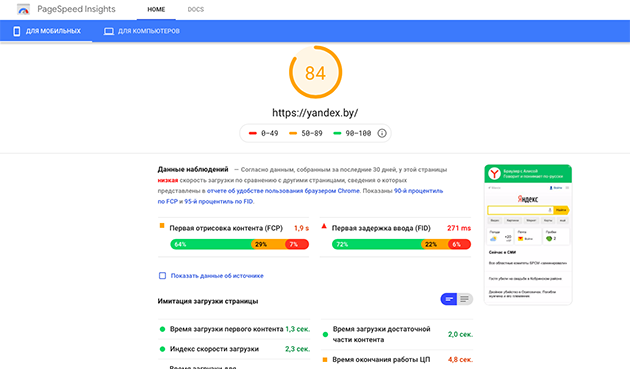630x369 pixels.
Task: Click the mobile phone icon in blue bar
Action: [x=16, y=31]
